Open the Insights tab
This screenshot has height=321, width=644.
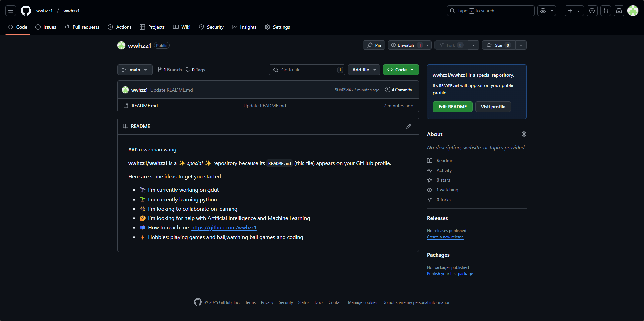tap(244, 27)
